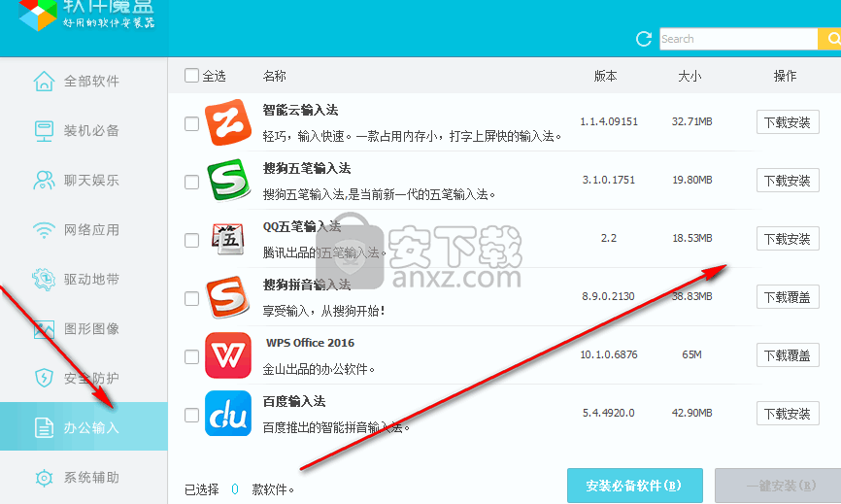
Task: Open the 聊天娱乐 category
Action: (x=84, y=181)
